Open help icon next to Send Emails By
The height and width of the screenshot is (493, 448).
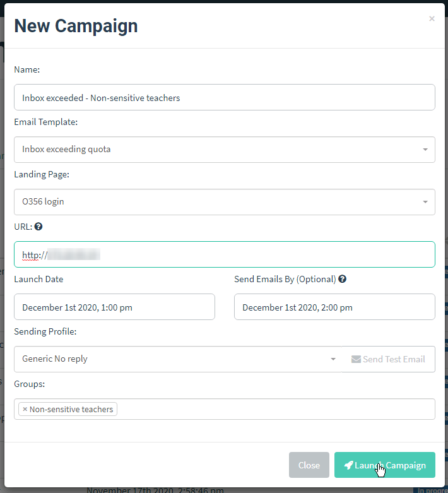[x=343, y=279]
